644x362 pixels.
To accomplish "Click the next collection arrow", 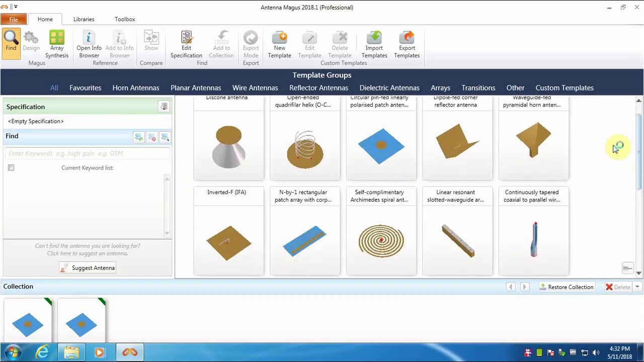I will [x=524, y=287].
